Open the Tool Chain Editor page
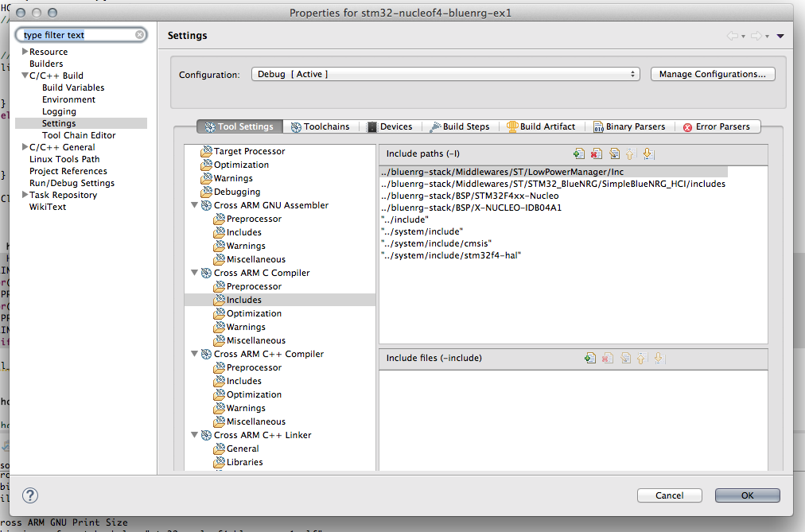 click(x=79, y=135)
